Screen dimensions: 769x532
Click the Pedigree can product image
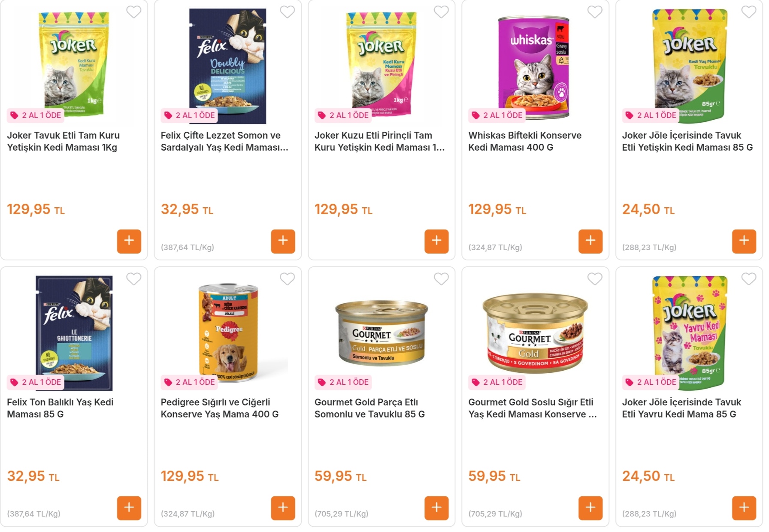[x=228, y=332]
